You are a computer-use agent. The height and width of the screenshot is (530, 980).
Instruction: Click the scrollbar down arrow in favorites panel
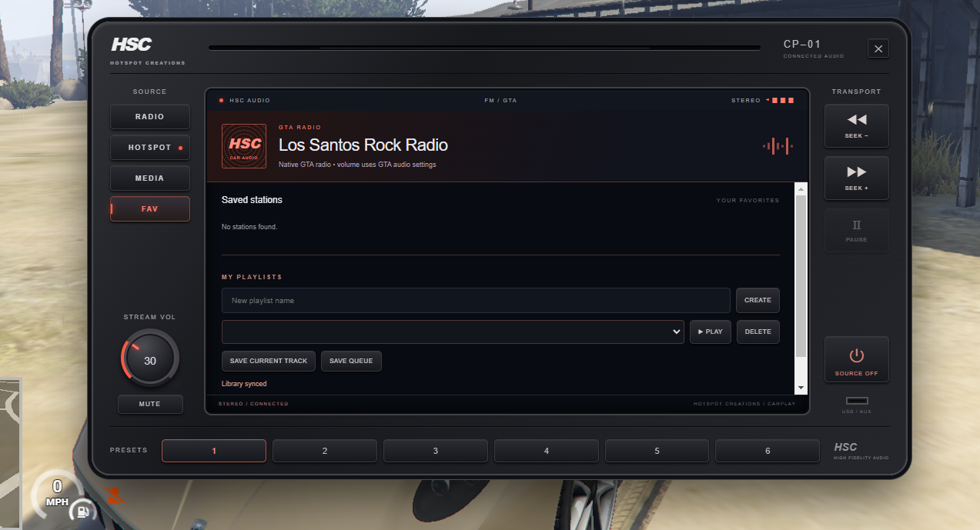[801, 388]
